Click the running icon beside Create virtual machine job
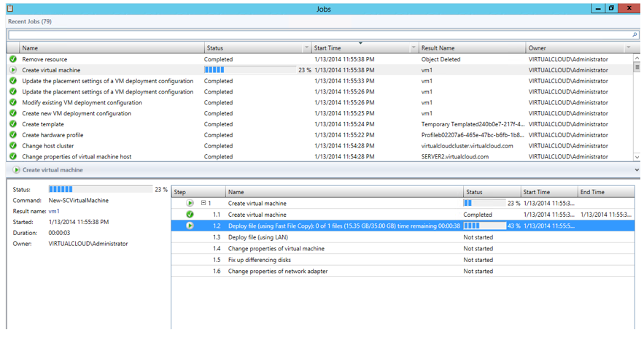This screenshot has height=338, width=644. [13, 70]
